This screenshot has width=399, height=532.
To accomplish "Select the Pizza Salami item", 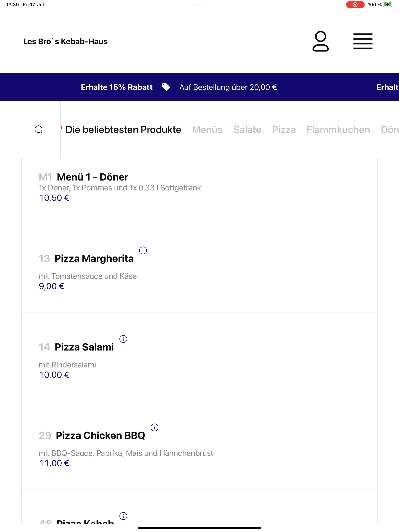I will (199, 357).
